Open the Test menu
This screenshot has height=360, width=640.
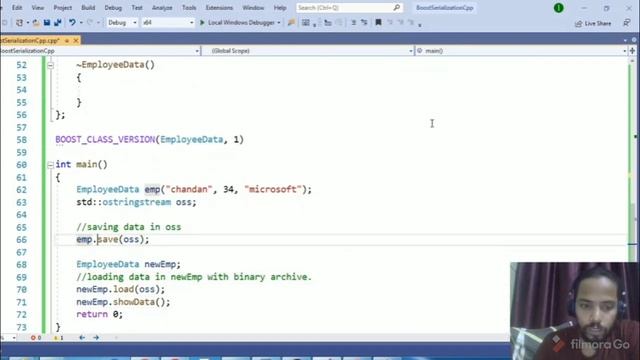[137, 8]
